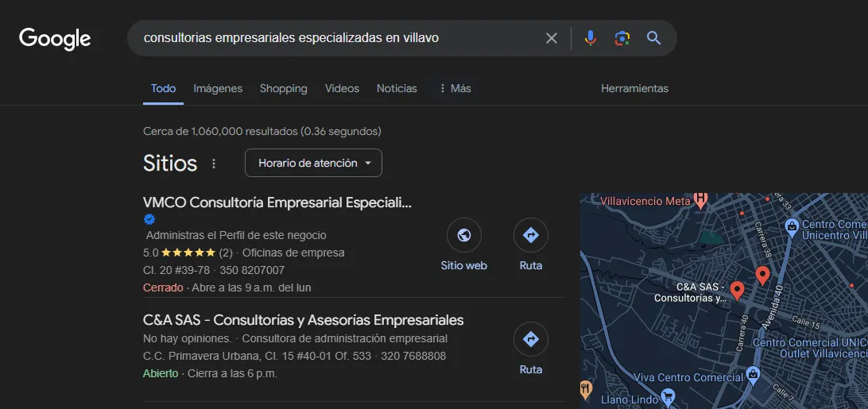Click the Google logo
The width and height of the screenshot is (868, 409).
click(55, 39)
